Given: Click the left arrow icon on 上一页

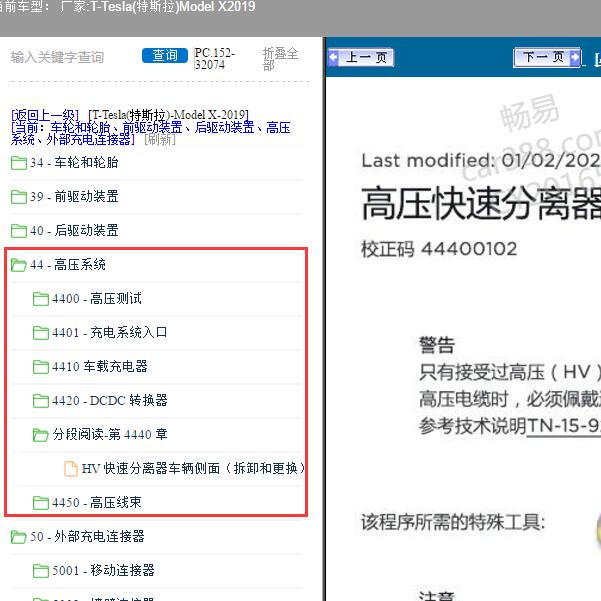Looking at the screenshot, I should pyautogui.click(x=333, y=57).
